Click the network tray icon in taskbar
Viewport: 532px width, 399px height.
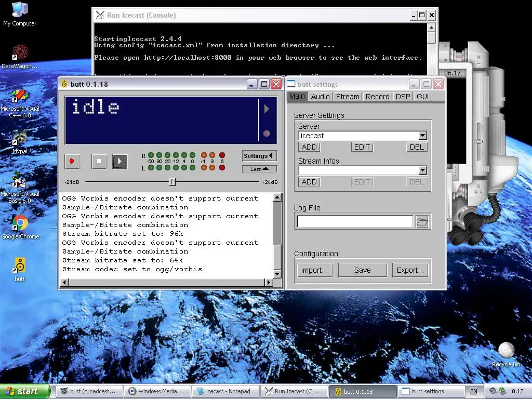pos(502,391)
